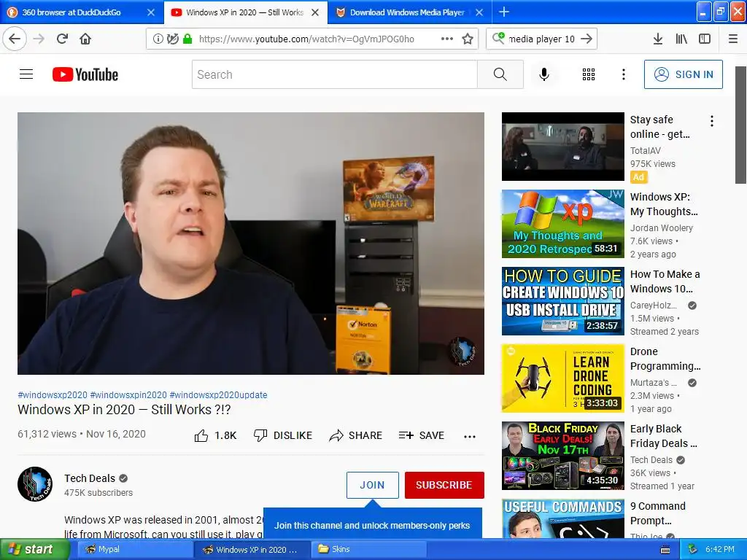Image resolution: width=747 pixels, height=560 pixels.
Task: Close the Download Windows Media Player tab
Action: (x=479, y=12)
